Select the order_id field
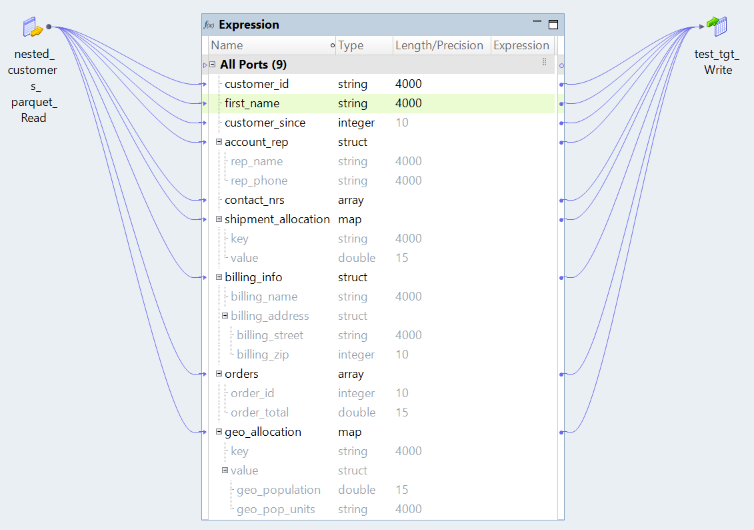Viewport: 754px width, 530px height. click(252, 393)
